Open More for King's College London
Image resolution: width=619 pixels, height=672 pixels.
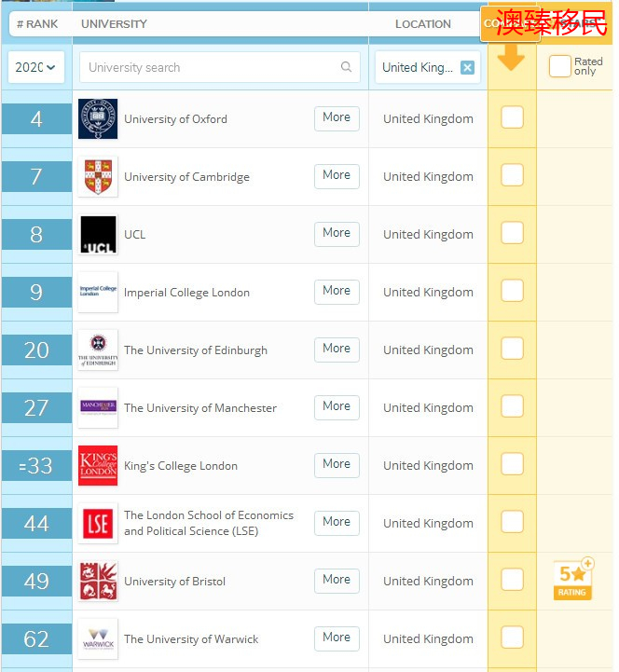click(x=337, y=464)
